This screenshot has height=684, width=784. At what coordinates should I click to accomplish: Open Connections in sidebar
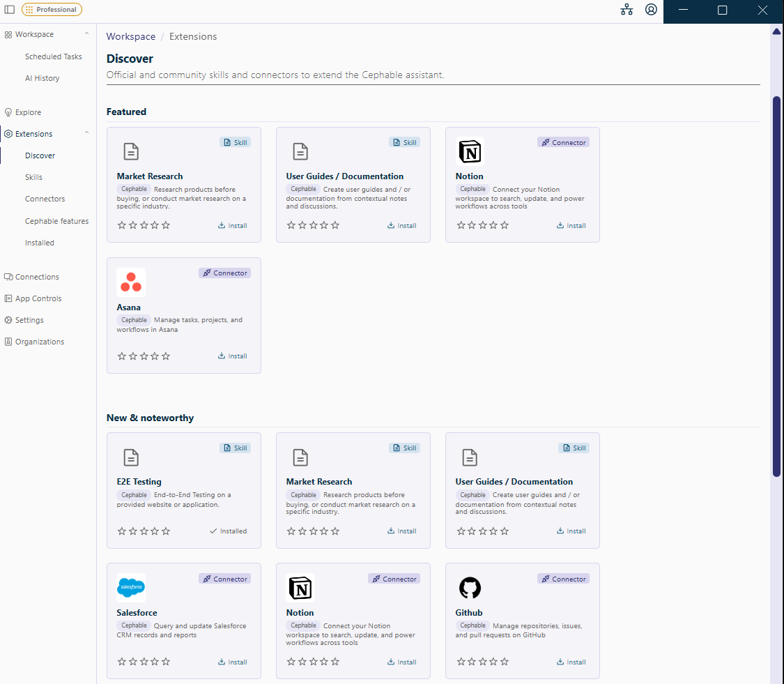[37, 277]
